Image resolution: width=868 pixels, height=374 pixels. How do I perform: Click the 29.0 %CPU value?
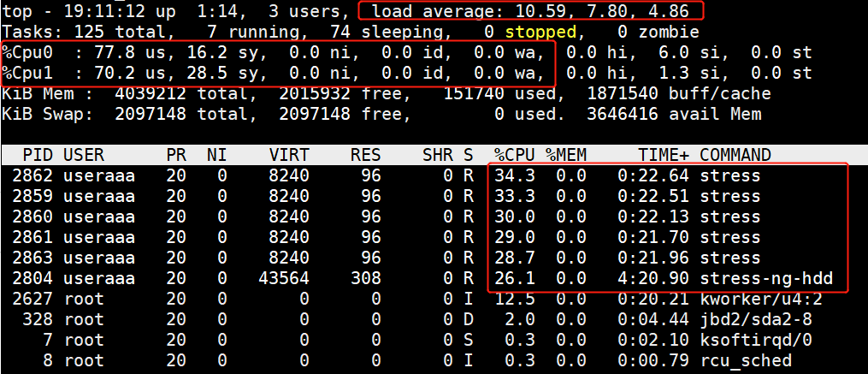tap(514, 237)
